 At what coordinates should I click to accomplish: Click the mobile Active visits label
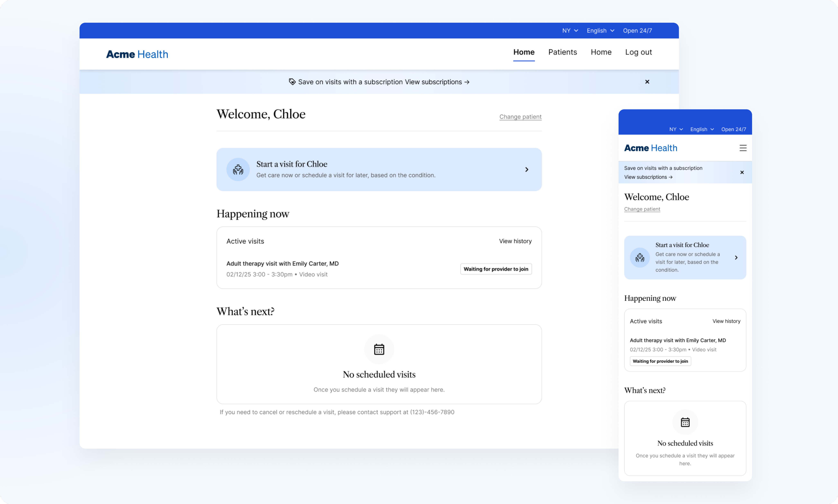[x=646, y=321]
